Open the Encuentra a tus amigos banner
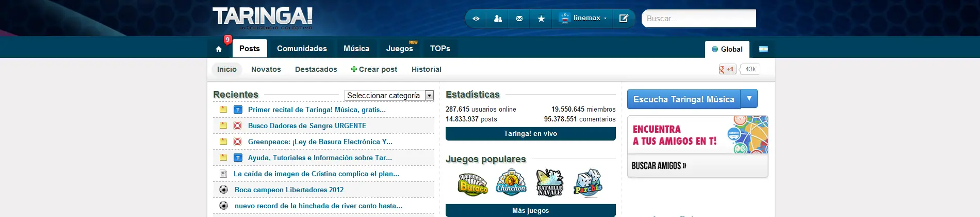 tap(698, 135)
